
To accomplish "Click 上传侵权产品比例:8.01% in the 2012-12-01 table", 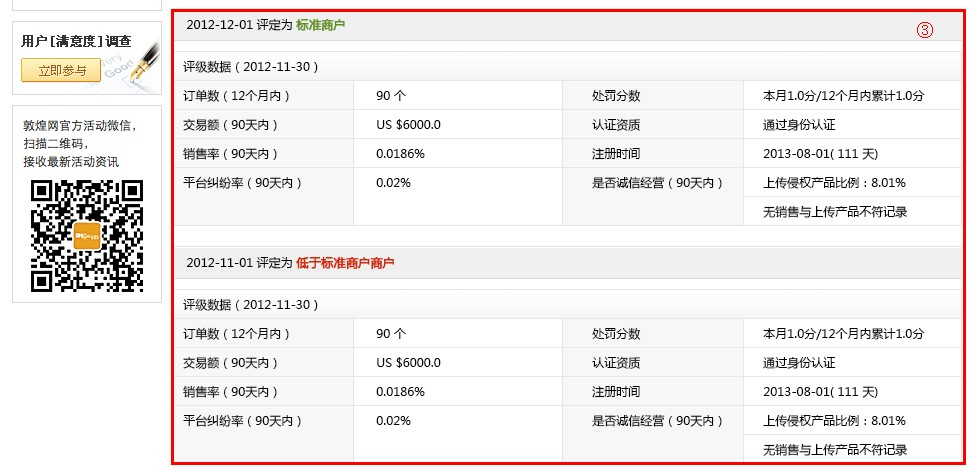I will tap(834, 183).
